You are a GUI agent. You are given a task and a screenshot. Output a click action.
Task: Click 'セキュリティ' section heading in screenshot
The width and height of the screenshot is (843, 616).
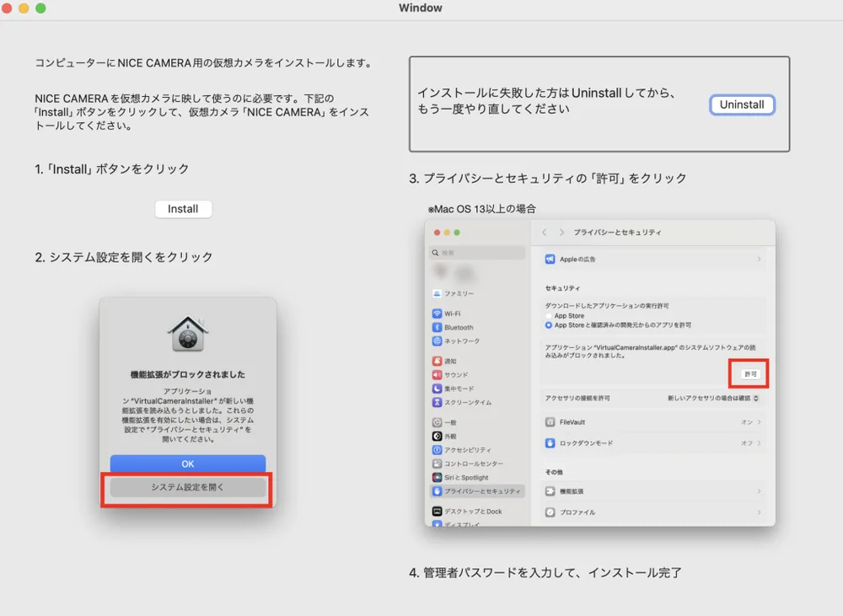(562, 288)
